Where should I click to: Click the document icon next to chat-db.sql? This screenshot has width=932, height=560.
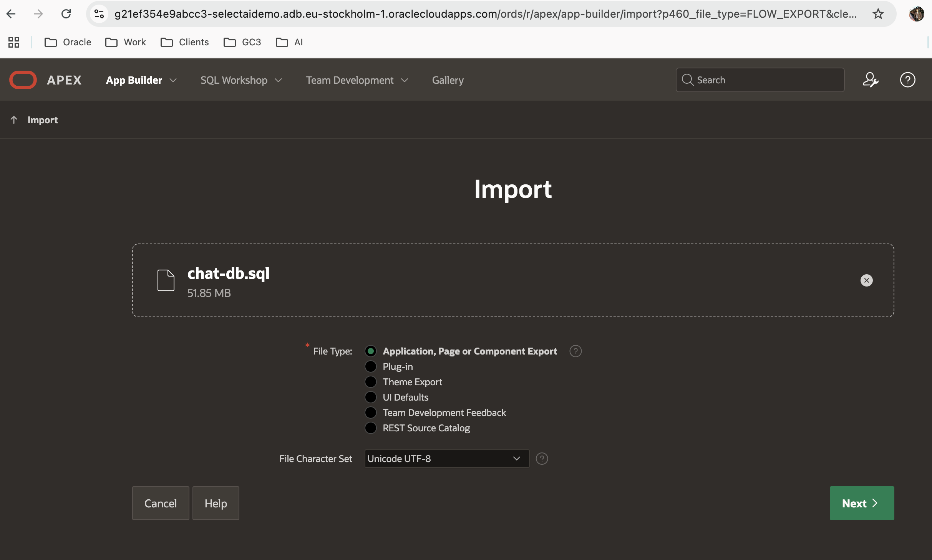point(166,281)
